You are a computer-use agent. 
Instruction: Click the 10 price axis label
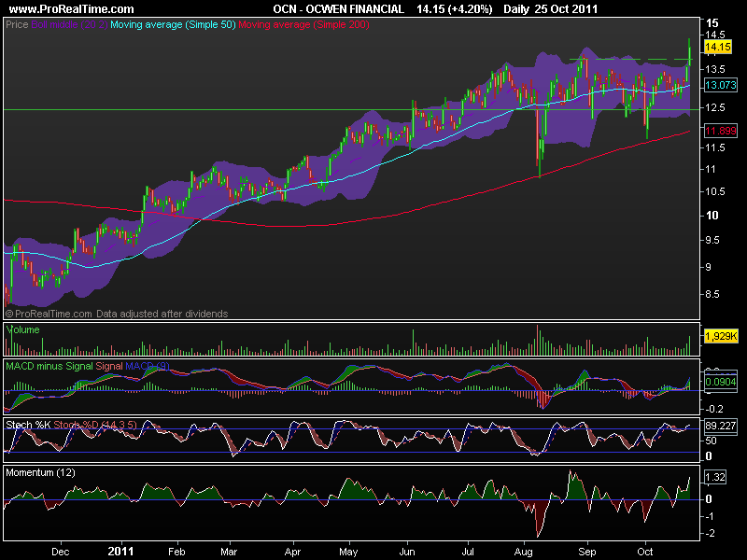pos(712,216)
